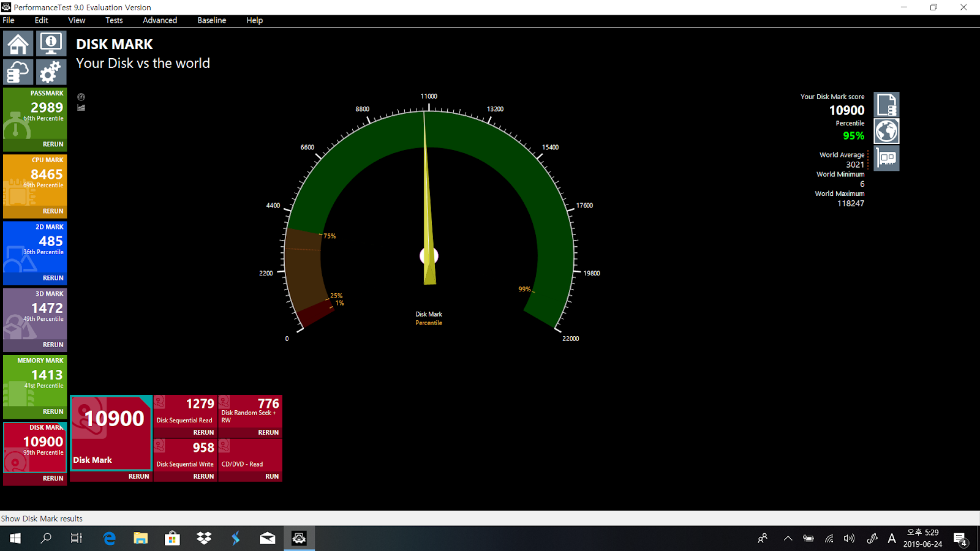The image size is (980, 551).
Task: Open the View menu
Action: pyautogui.click(x=77, y=20)
